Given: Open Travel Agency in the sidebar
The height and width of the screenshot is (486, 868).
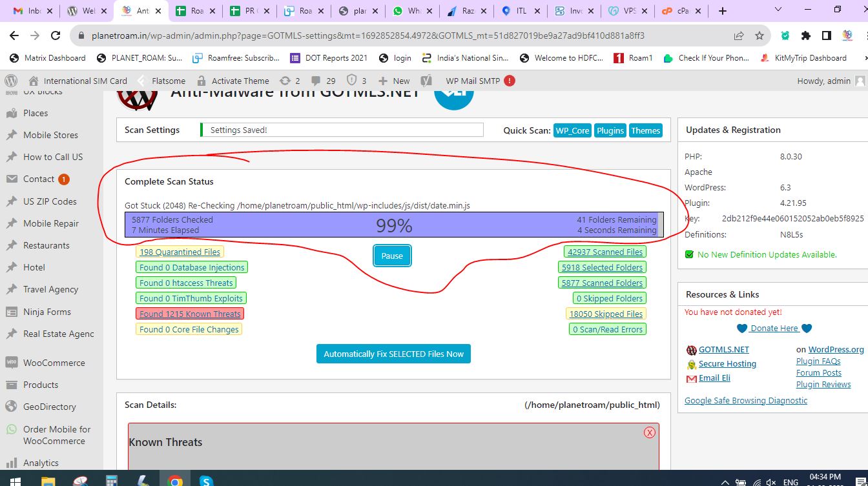Looking at the screenshot, I should [x=52, y=289].
